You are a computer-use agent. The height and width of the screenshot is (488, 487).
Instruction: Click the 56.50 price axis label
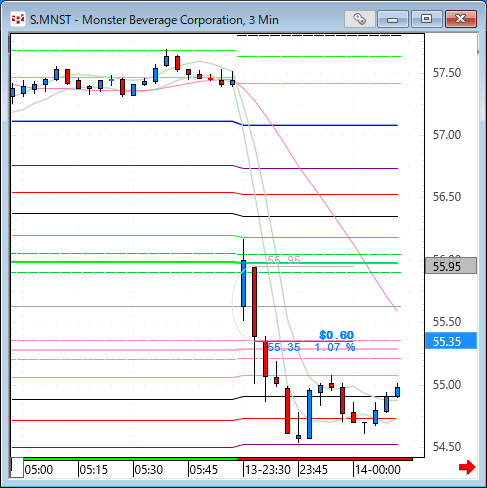coord(447,197)
